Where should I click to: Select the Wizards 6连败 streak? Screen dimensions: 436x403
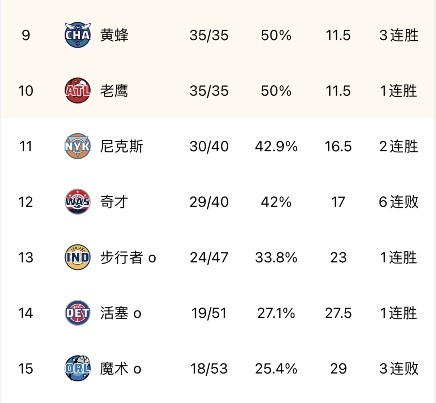pos(399,202)
